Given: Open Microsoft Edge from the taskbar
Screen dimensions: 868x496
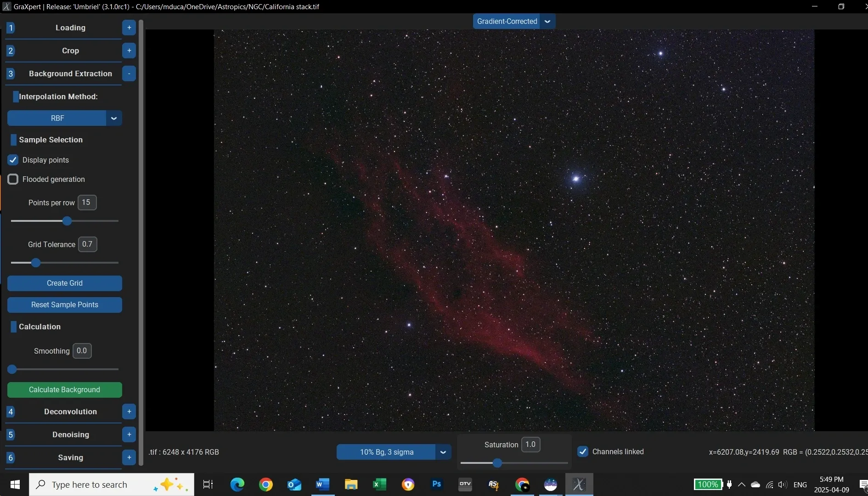Looking at the screenshot, I should (x=237, y=485).
